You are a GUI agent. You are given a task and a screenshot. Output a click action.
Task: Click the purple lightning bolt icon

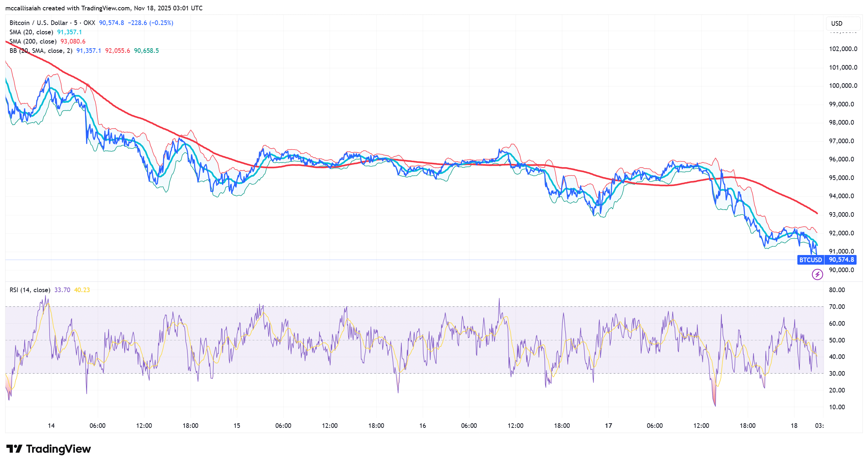(817, 274)
